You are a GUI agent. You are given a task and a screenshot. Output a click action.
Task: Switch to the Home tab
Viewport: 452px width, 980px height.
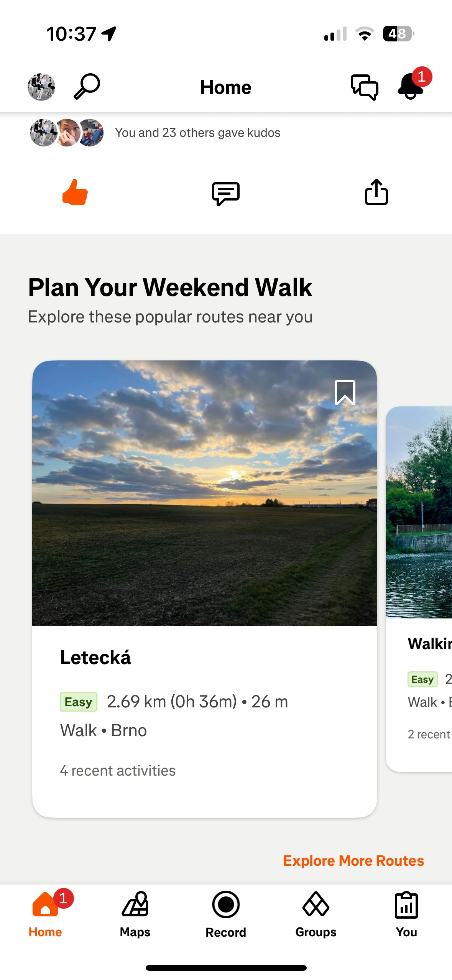45,914
